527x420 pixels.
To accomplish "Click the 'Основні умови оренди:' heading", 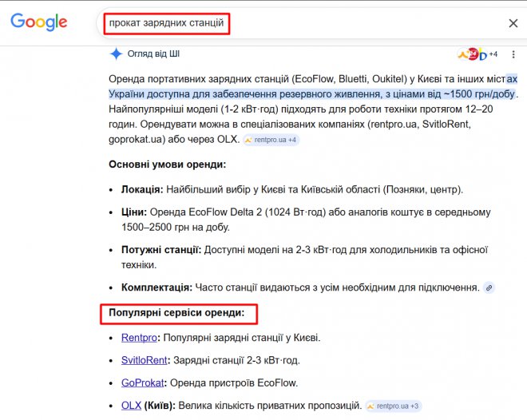I will coord(167,164).
